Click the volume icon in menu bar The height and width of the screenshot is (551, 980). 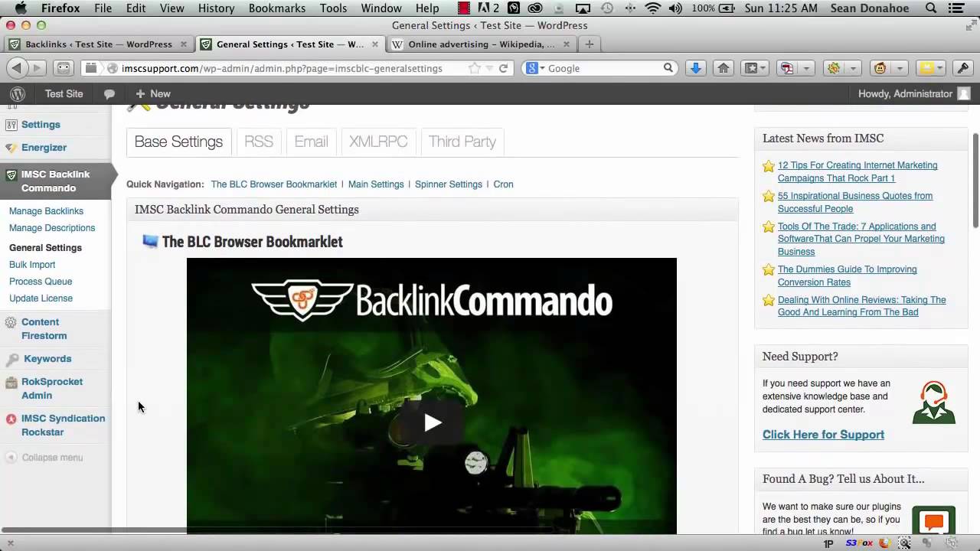click(x=675, y=8)
